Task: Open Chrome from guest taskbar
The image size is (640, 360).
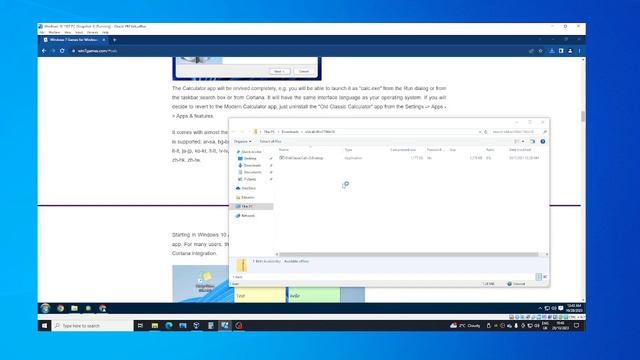Action: pyautogui.click(x=60, y=308)
